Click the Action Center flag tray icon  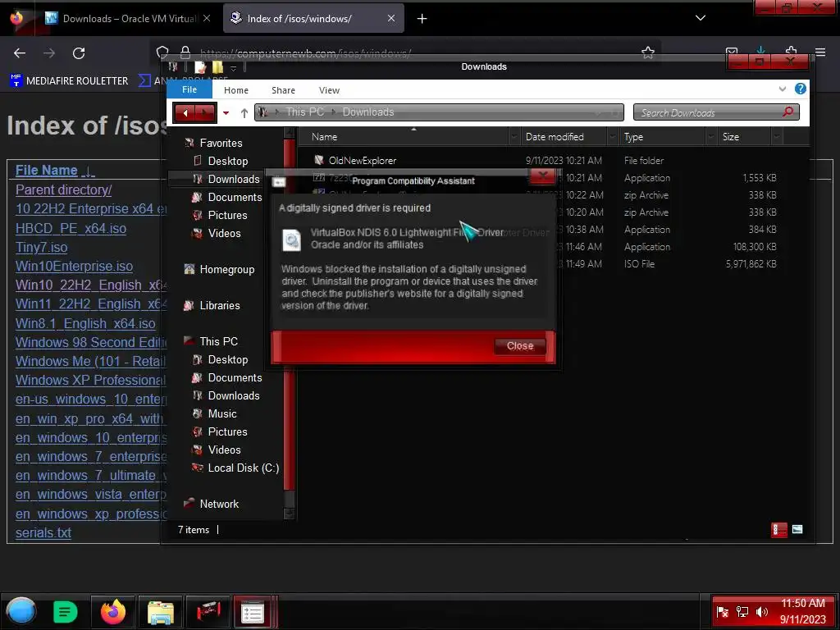pyautogui.click(x=722, y=612)
